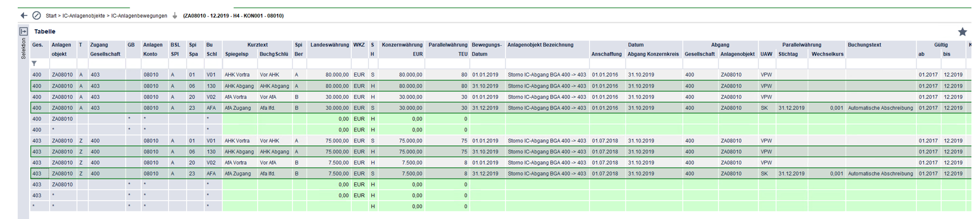The height and width of the screenshot is (219, 980).
Task: Select the Automatische Abschreibung cell for 30.000,00
Action: pyautogui.click(x=880, y=108)
